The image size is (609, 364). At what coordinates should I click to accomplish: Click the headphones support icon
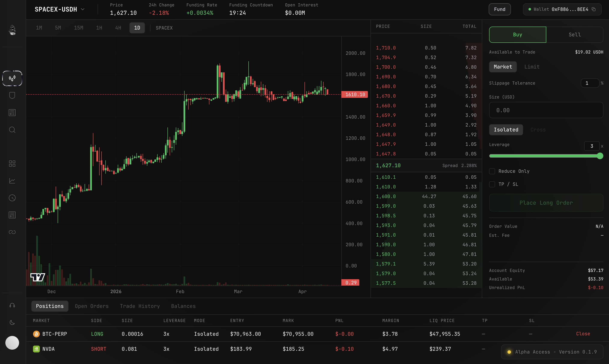point(12,305)
